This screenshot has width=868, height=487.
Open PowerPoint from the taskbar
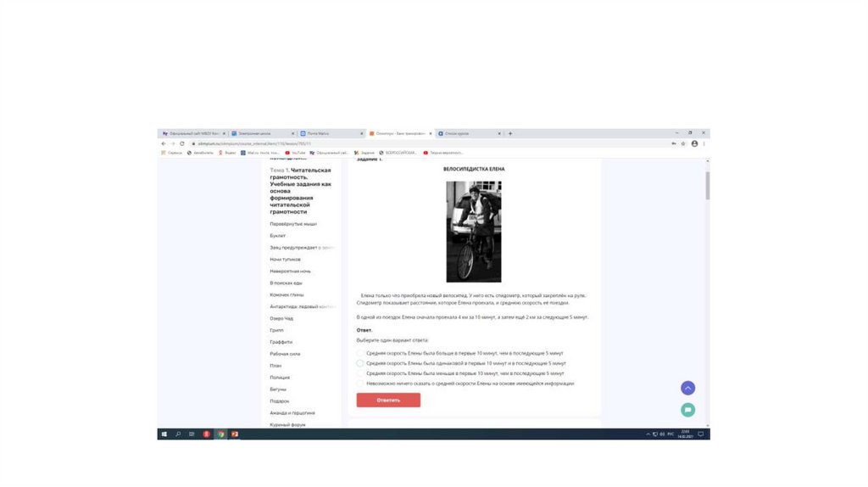235,434
